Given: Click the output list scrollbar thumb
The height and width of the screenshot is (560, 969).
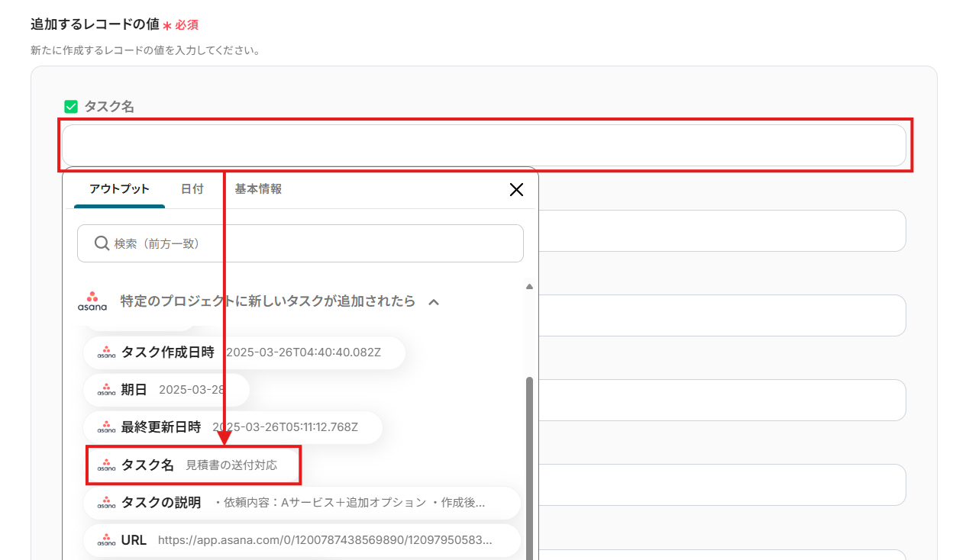Looking at the screenshot, I should coord(529,468).
